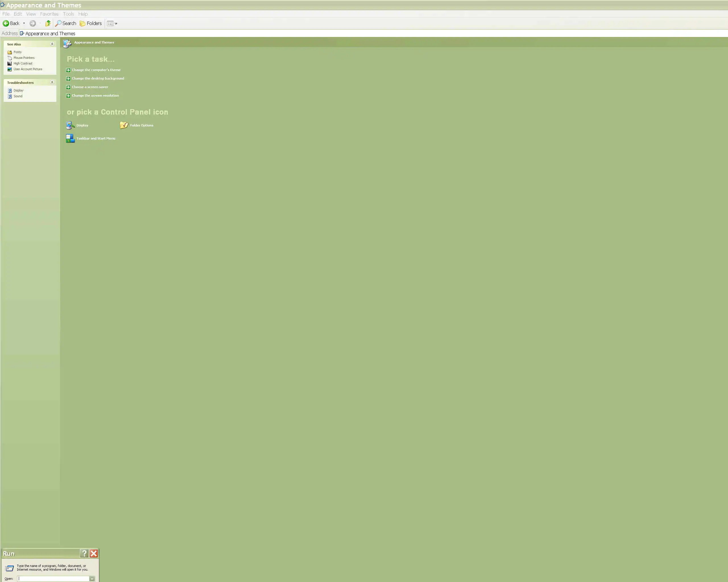Click Choose a screen saver link
This screenshot has height=582, width=728.
[90, 87]
